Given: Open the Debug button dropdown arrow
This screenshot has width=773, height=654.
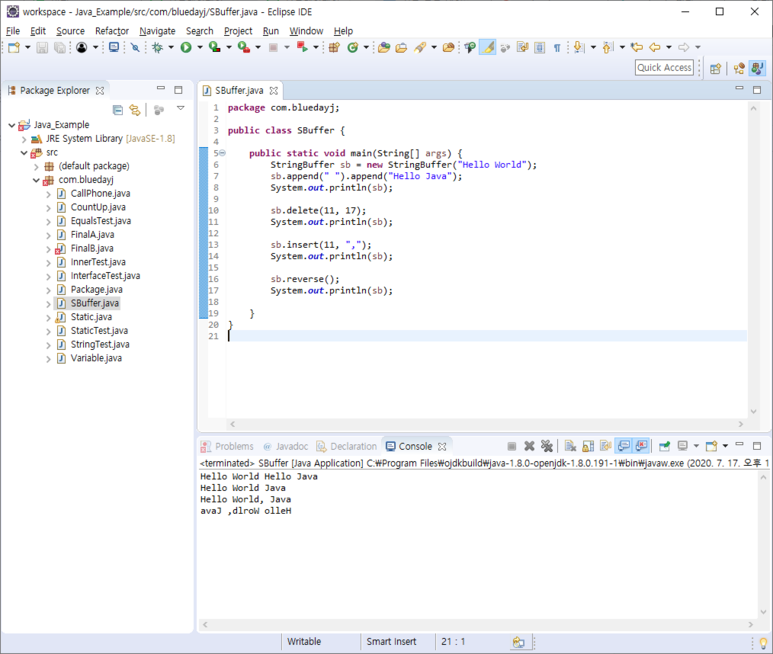Looking at the screenshot, I should pyautogui.click(x=171, y=47).
